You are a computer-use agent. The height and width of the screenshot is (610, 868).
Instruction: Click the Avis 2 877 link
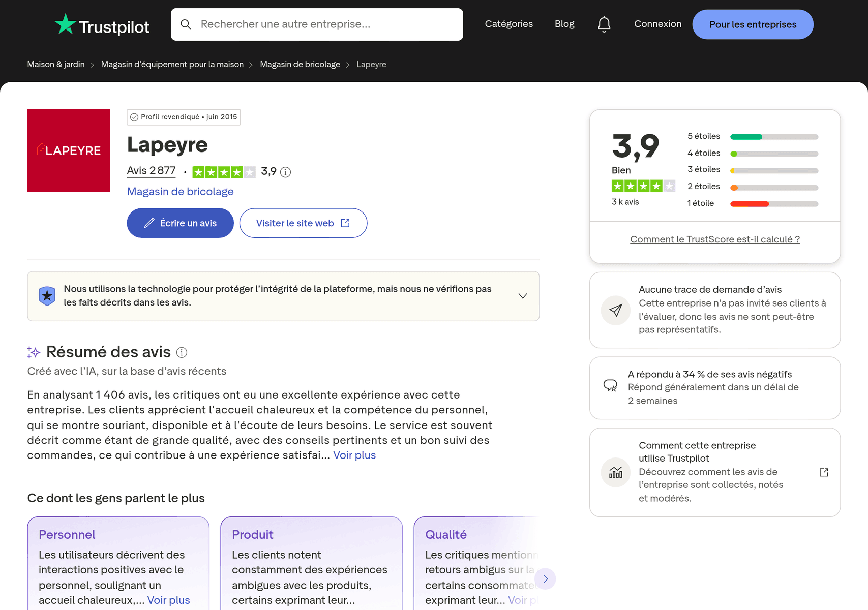click(x=151, y=171)
